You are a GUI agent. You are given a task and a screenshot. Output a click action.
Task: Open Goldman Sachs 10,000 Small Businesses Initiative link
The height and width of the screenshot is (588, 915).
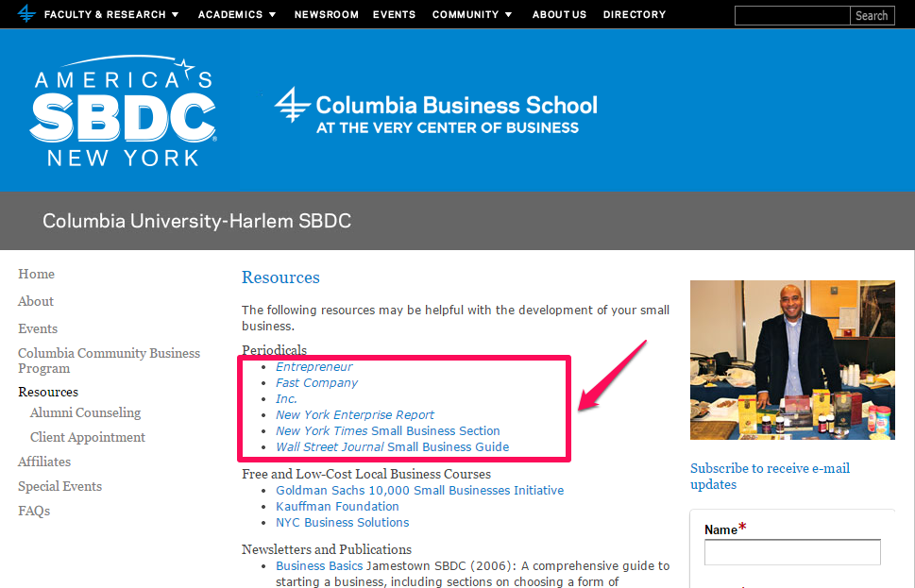(x=420, y=491)
